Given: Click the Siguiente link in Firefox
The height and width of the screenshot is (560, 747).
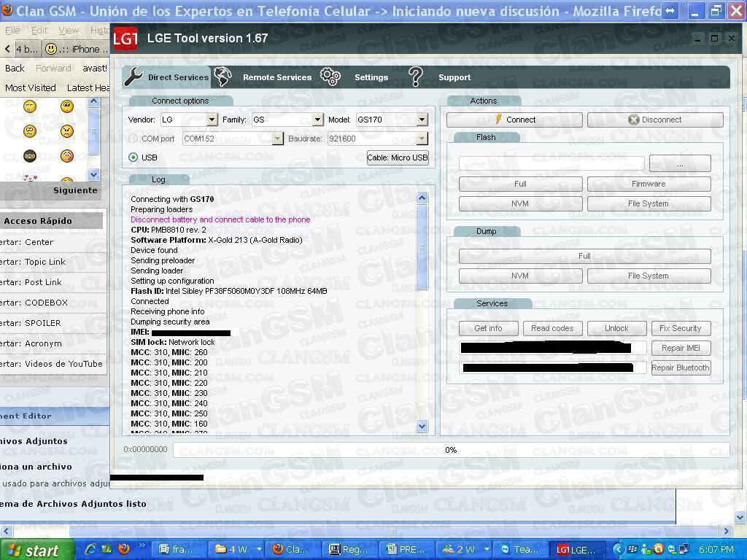Looking at the screenshot, I should click(x=75, y=190).
